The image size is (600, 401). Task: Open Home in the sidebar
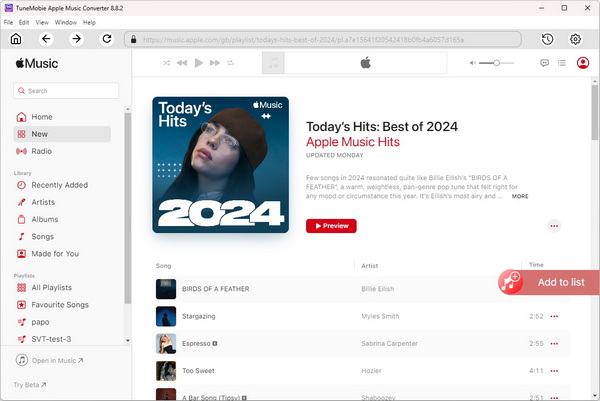62,117
